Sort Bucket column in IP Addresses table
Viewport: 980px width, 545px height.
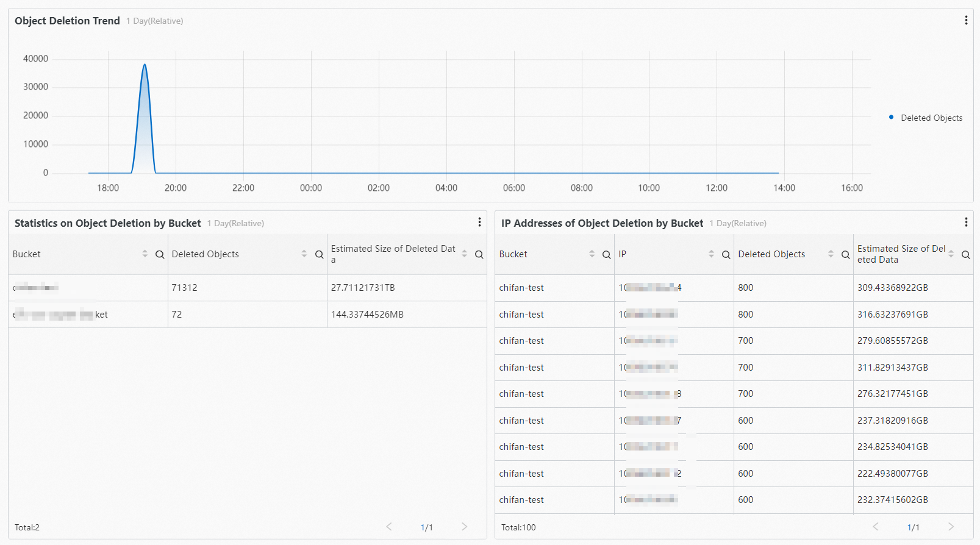(592, 254)
